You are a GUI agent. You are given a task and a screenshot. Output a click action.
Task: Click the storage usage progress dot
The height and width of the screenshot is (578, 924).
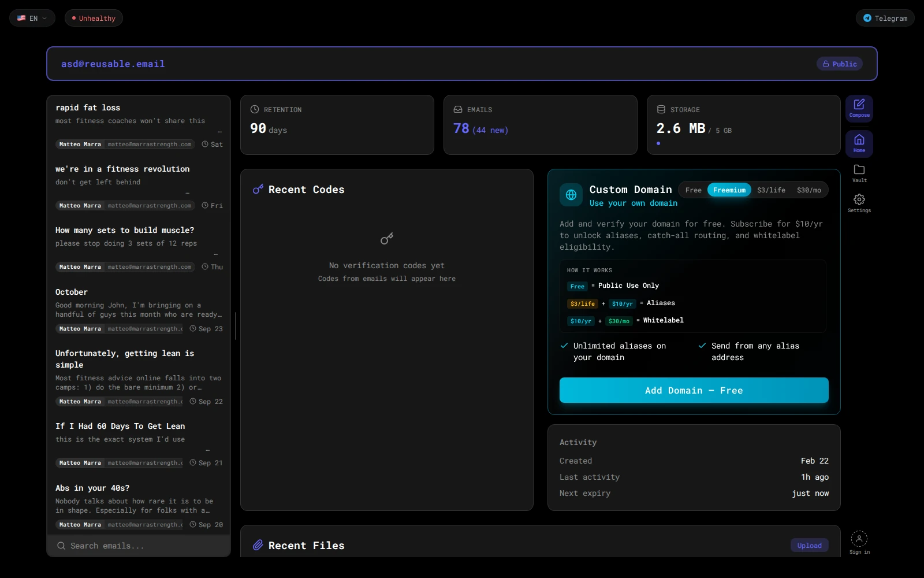click(658, 143)
